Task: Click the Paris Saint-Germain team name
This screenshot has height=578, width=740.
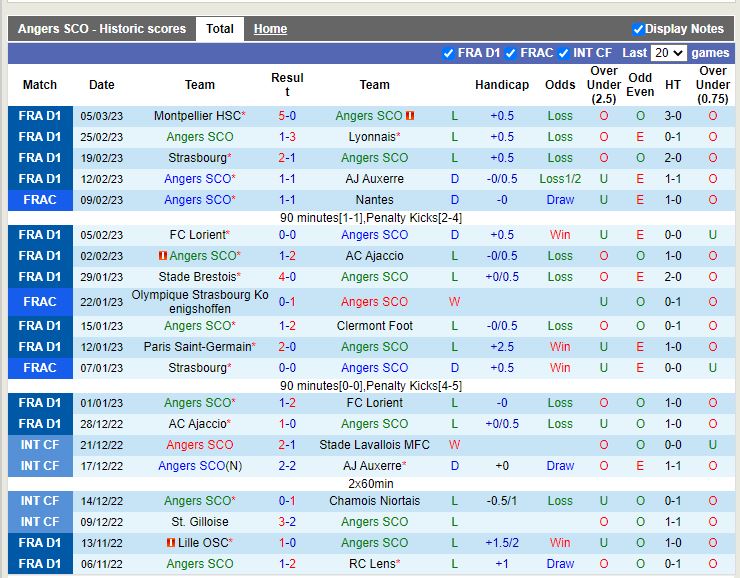Action: point(196,347)
